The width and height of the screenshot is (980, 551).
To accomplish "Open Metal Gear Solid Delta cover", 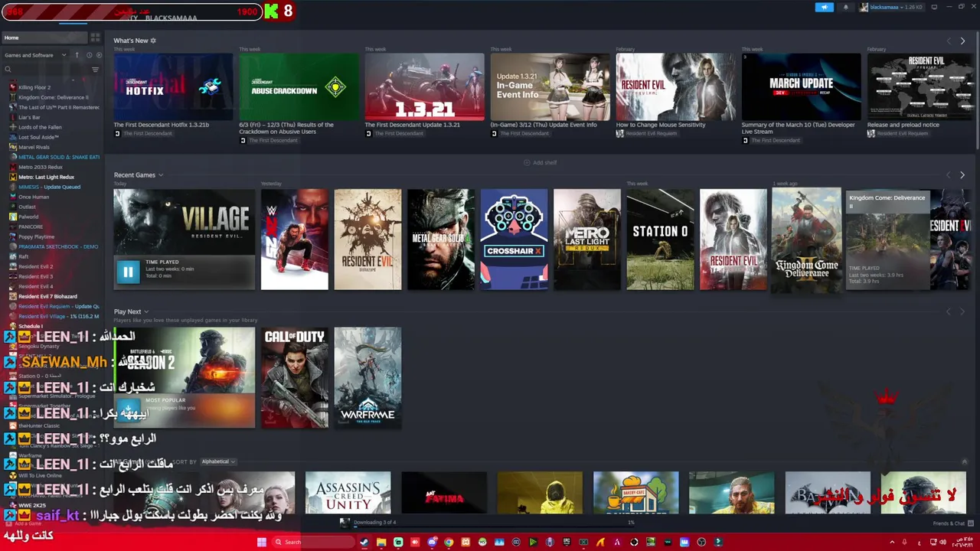I will (x=440, y=240).
